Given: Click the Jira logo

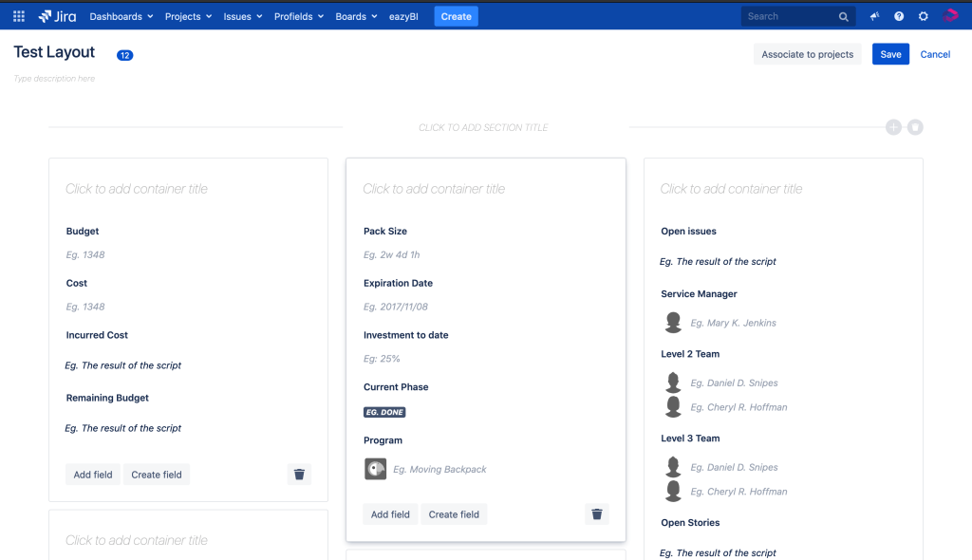Looking at the screenshot, I should tap(57, 16).
